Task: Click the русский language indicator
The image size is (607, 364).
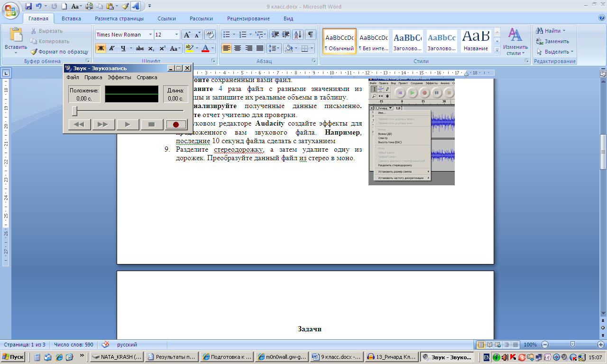Action: coord(127,345)
